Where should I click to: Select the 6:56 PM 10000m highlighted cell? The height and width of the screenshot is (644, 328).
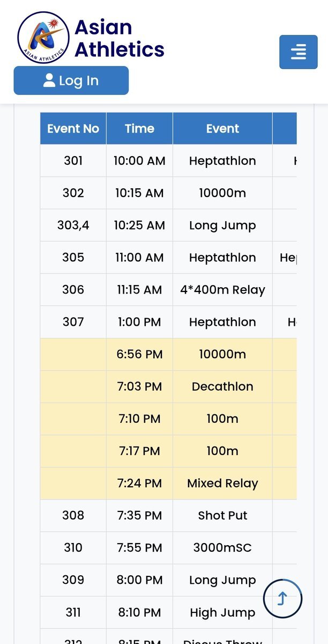coord(222,354)
